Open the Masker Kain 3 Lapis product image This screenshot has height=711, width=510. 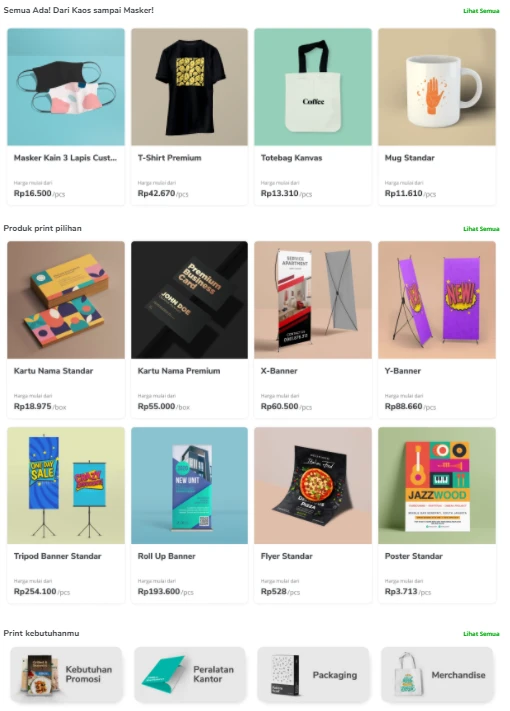pyautogui.click(x=66, y=87)
